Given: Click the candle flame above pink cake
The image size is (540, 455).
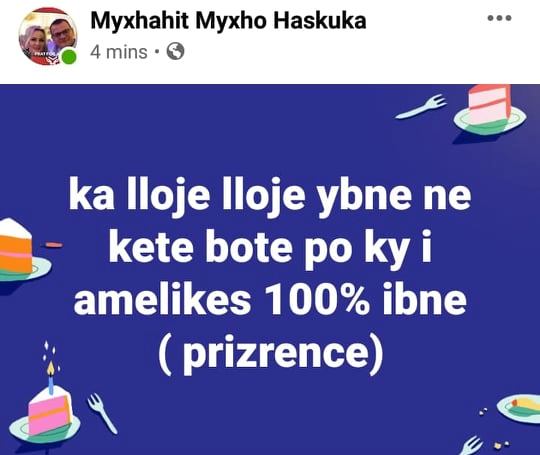Looking at the screenshot, I should [51, 367].
